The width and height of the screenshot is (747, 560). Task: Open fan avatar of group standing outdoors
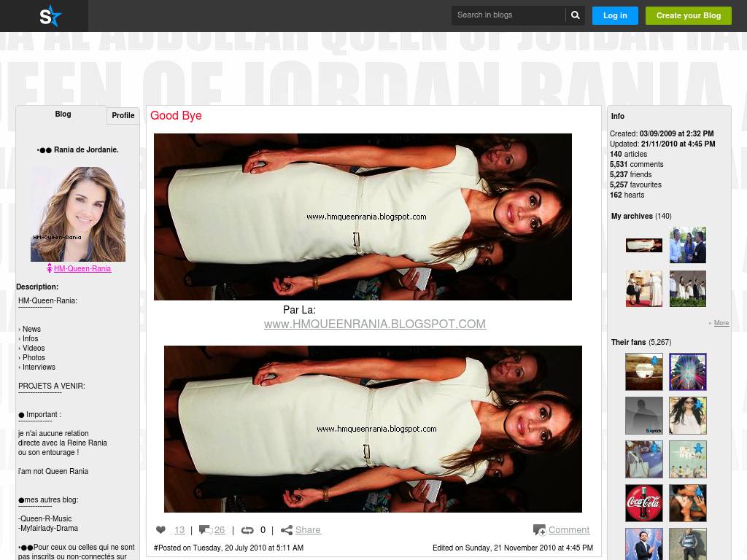click(x=687, y=459)
